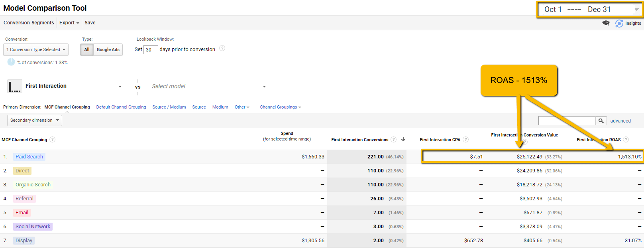This screenshot has height=249, width=644.
Task: Expand the Other dimension dropdown
Action: 242,107
